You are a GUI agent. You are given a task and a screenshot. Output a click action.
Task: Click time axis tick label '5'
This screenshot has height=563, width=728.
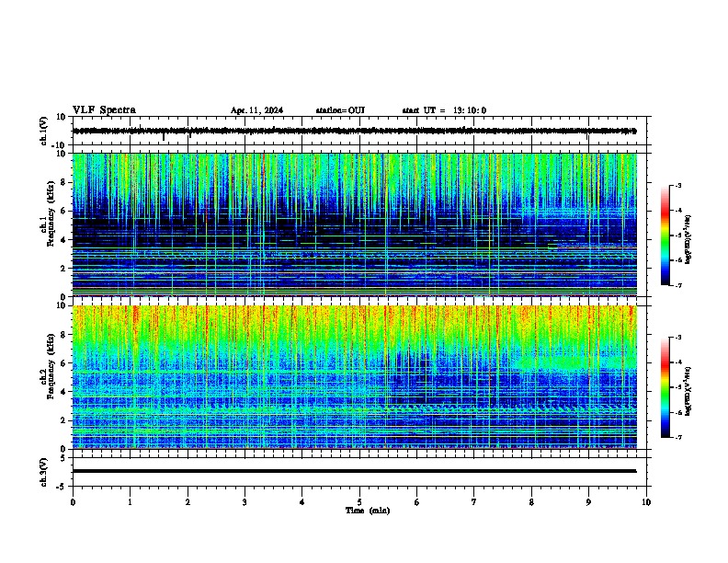click(359, 502)
